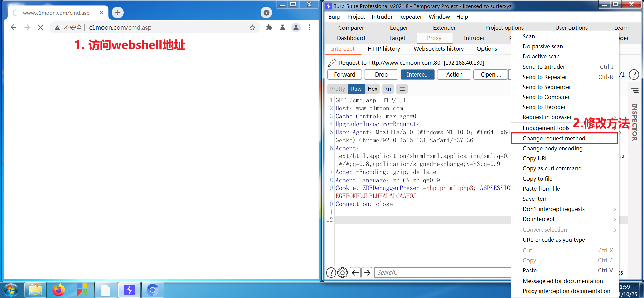Viewport: 644px width, 298px height.
Task: Open the Extender tab
Action: [444, 28]
